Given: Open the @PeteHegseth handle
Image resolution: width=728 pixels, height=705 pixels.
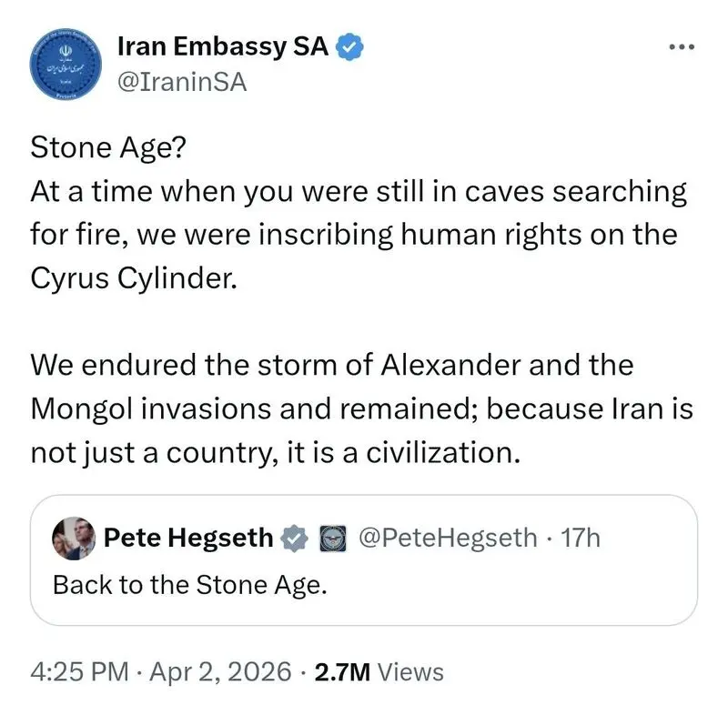Looking at the screenshot, I should [x=448, y=538].
